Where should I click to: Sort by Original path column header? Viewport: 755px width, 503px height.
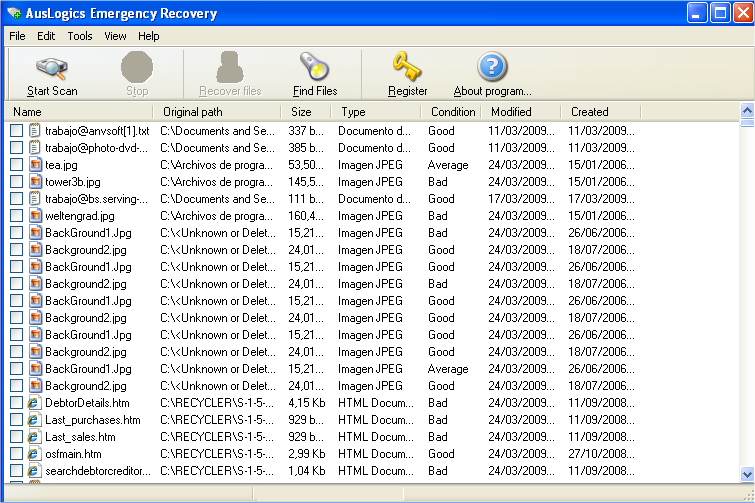pyautogui.click(x=217, y=112)
